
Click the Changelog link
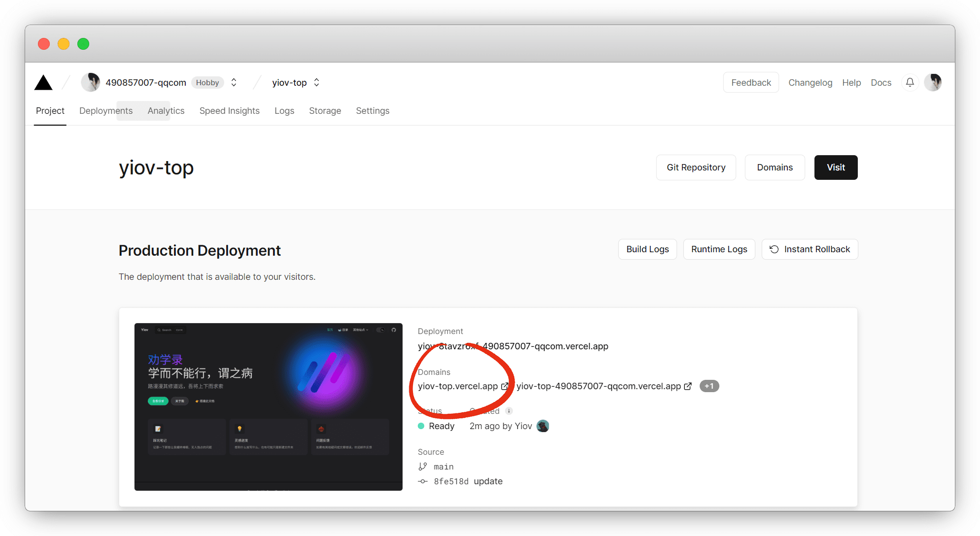tap(810, 83)
